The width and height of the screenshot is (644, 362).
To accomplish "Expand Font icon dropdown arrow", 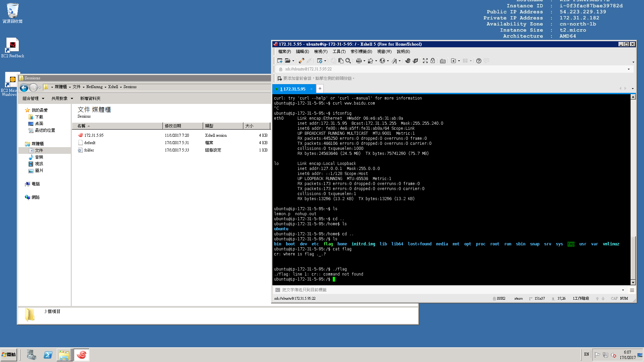I will pyautogui.click(x=399, y=61).
